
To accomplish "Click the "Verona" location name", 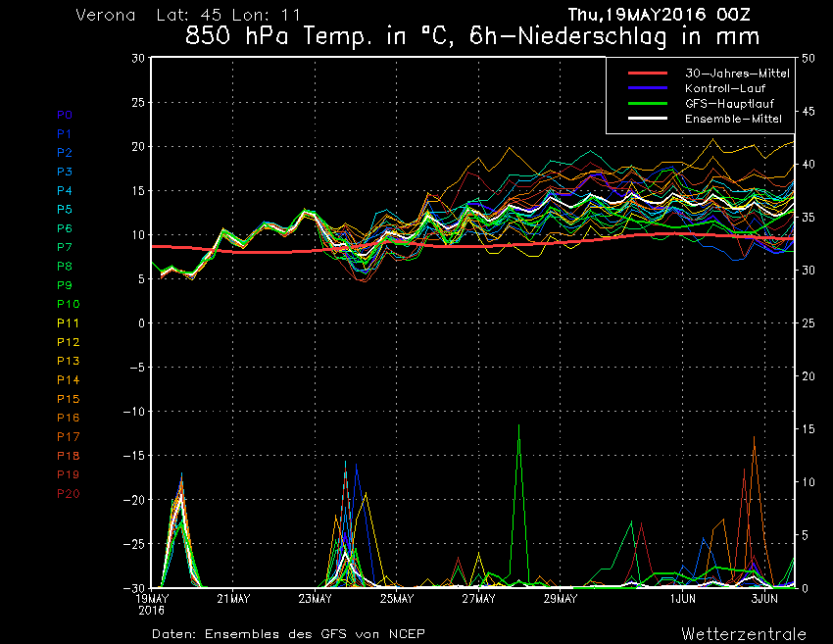I will (x=106, y=15).
